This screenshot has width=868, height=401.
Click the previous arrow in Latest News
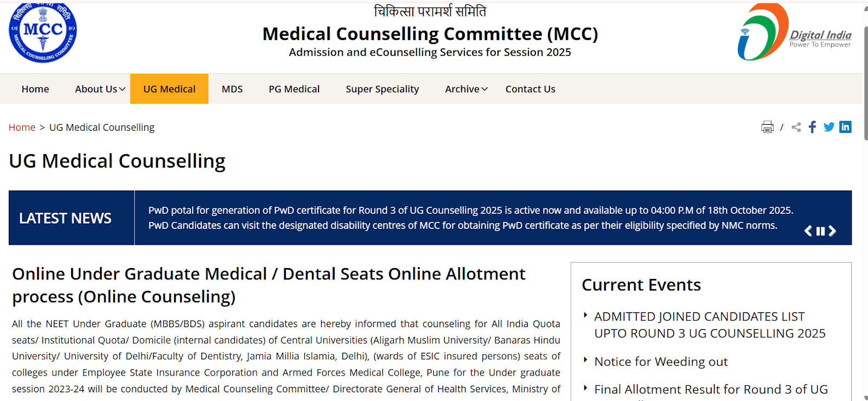click(808, 231)
